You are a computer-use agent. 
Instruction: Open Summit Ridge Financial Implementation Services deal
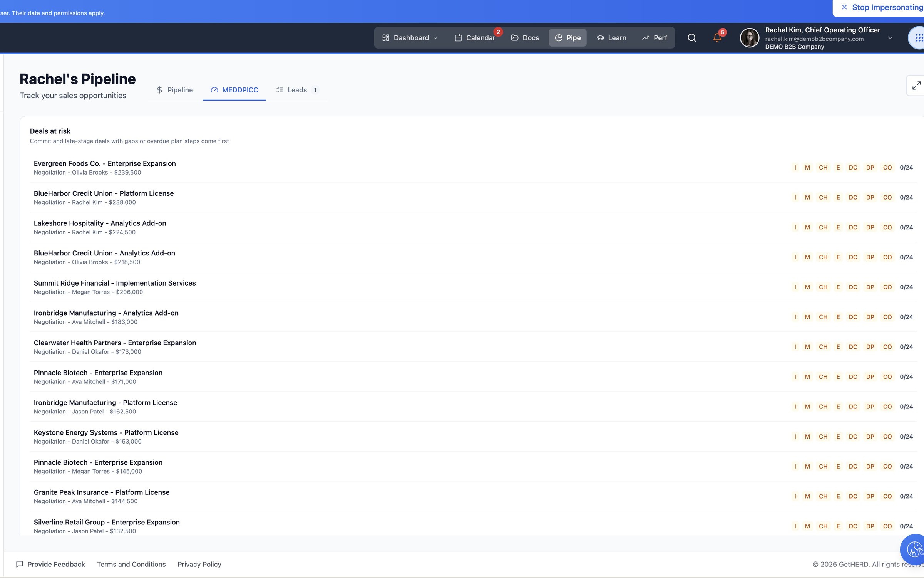(x=473, y=287)
